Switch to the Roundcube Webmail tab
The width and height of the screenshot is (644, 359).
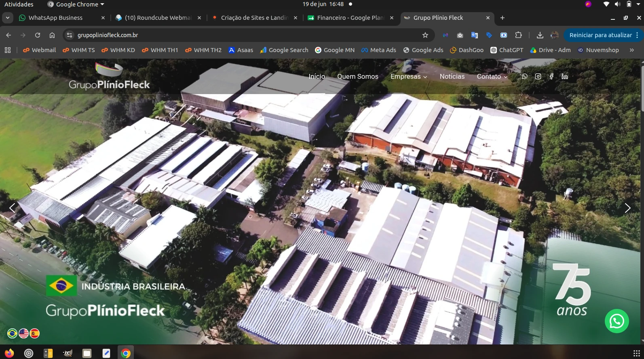(158, 18)
